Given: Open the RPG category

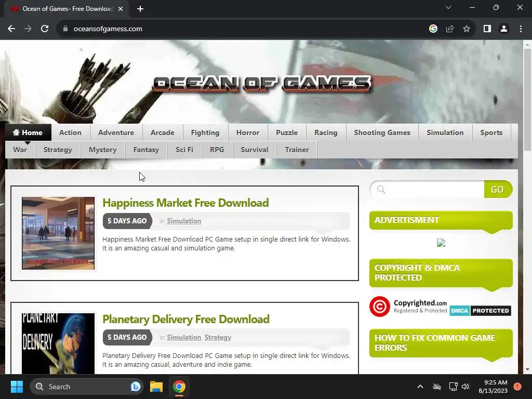Looking at the screenshot, I should pyautogui.click(x=217, y=150).
